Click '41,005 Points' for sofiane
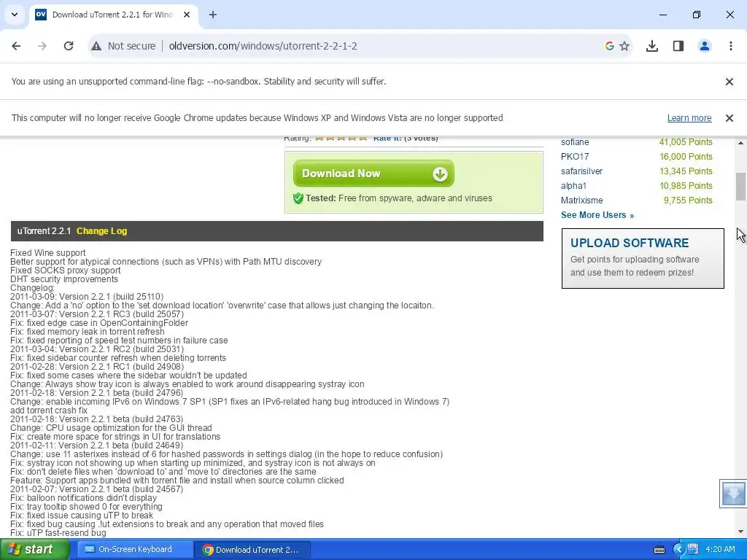The image size is (747, 560). [686, 142]
